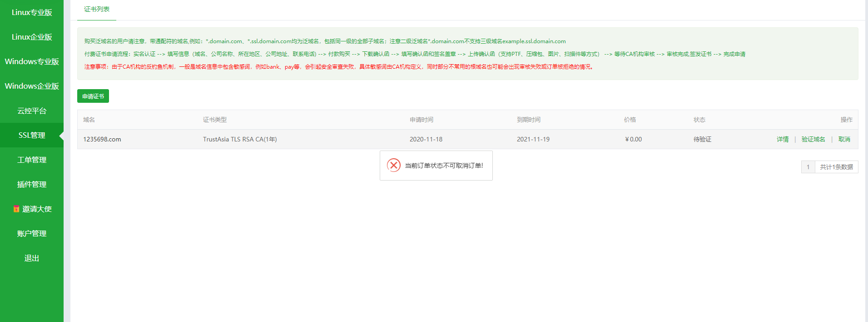Screen dimensions: 868x322
Task: Click the 状态 column header
Action: (x=699, y=120)
